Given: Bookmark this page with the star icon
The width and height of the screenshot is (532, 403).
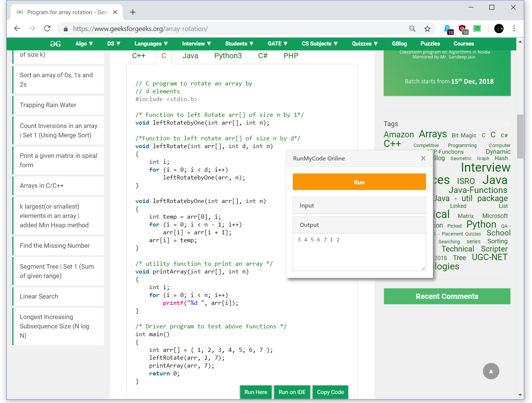Looking at the screenshot, I should [427, 29].
